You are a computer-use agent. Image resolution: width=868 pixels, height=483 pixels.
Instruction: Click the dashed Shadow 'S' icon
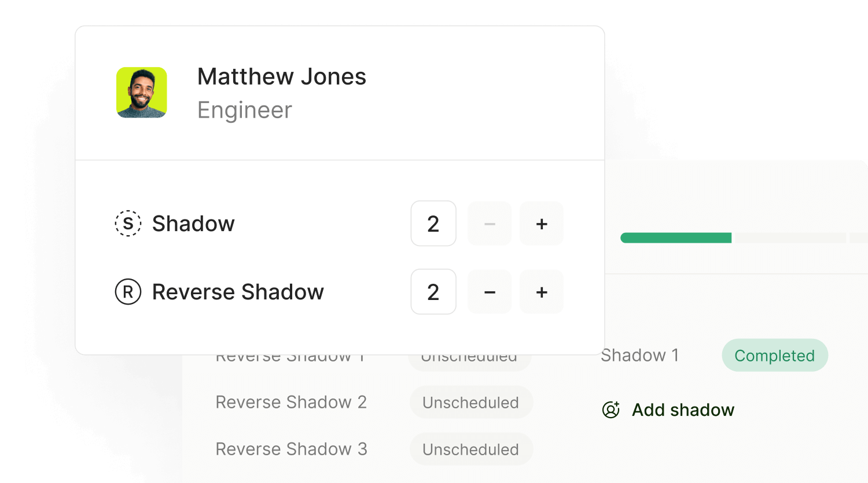point(128,224)
